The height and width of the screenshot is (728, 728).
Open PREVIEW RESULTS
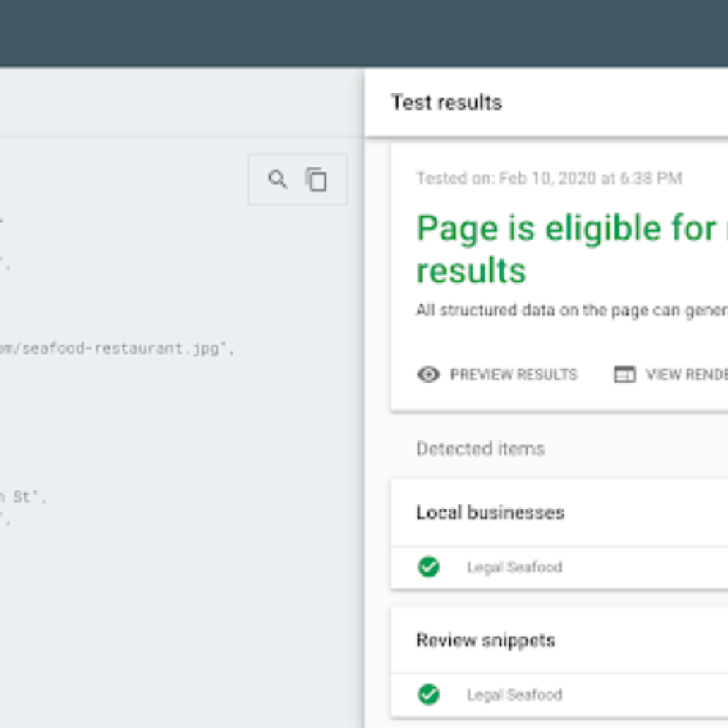pyautogui.click(x=513, y=374)
